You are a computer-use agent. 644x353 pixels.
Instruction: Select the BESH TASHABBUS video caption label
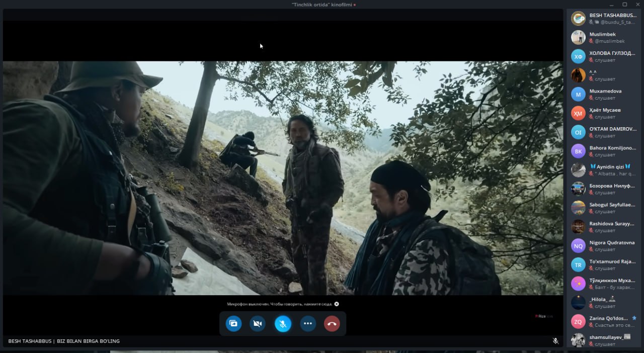[x=64, y=341]
